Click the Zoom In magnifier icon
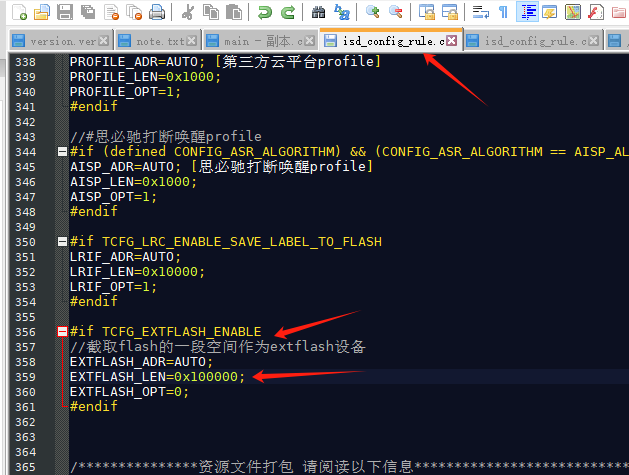Screen dimensions: 629x475 coord(373,12)
